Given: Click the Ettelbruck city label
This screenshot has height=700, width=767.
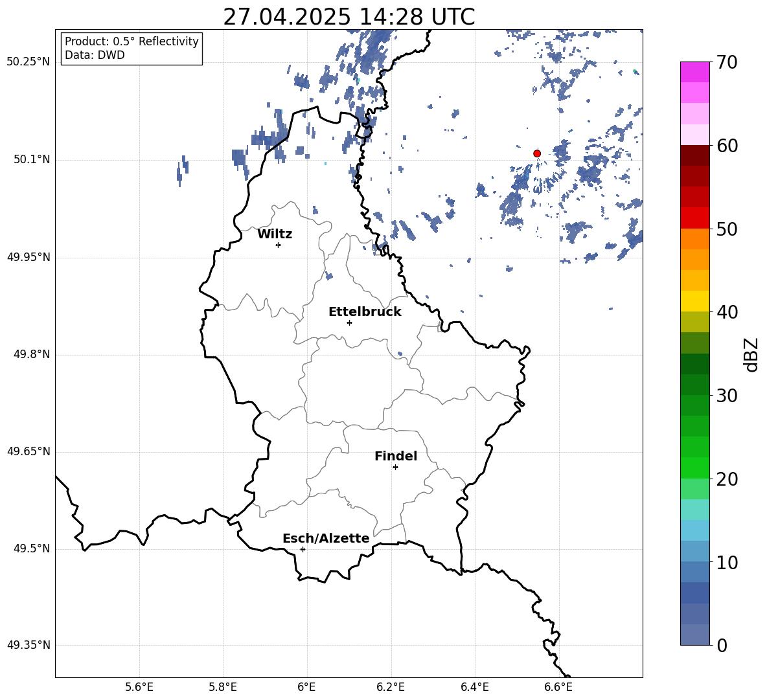Looking at the screenshot, I should tap(365, 312).
